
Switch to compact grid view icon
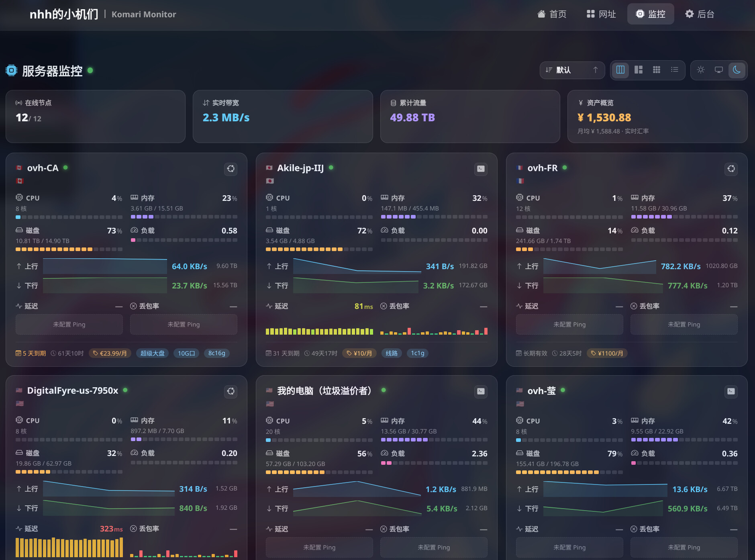coord(657,70)
